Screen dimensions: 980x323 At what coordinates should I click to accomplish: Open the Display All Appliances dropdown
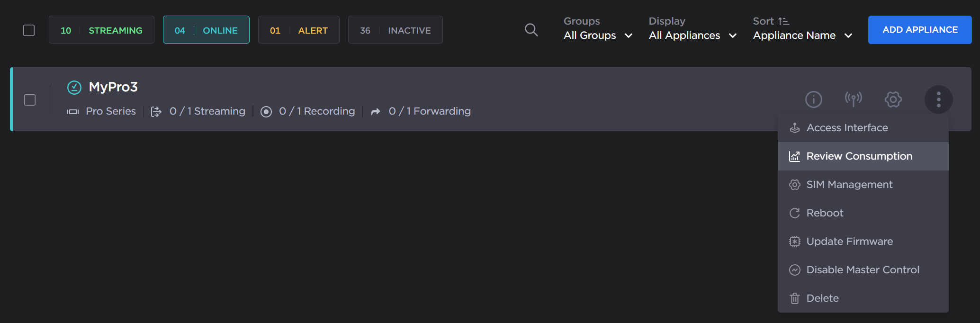pyautogui.click(x=692, y=36)
